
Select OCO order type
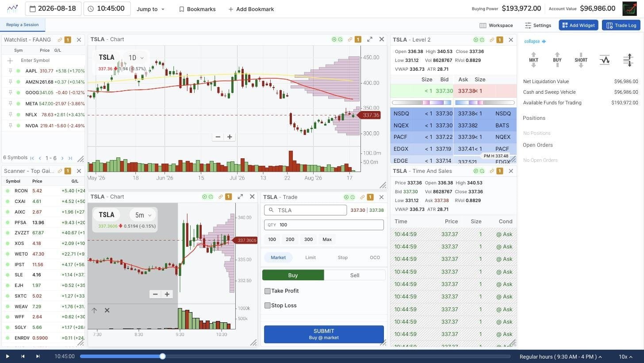(x=375, y=257)
